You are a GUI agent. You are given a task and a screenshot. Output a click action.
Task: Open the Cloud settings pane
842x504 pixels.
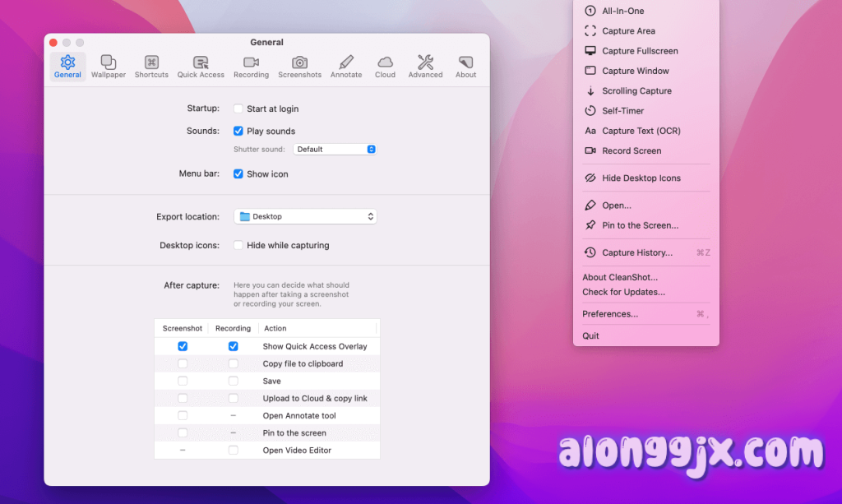point(385,66)
